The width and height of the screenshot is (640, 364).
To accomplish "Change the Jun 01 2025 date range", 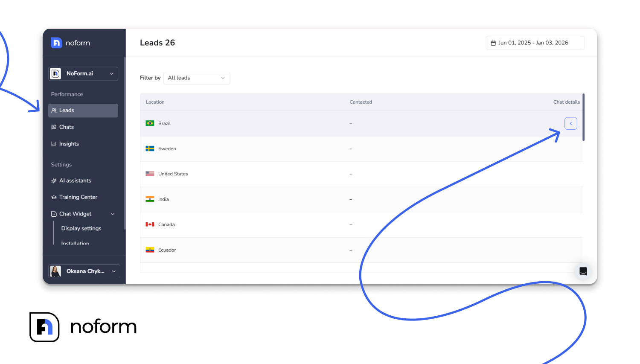I will 535,43.
